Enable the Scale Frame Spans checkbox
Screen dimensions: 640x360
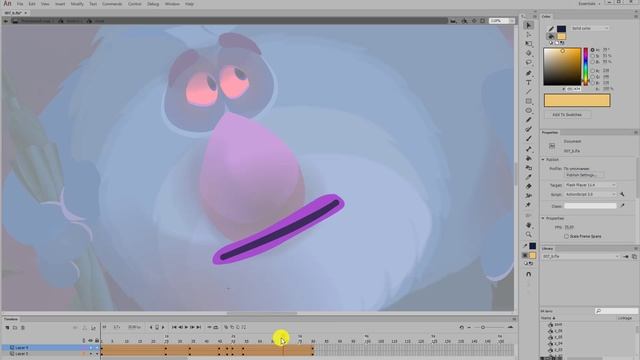click(566, 236)
